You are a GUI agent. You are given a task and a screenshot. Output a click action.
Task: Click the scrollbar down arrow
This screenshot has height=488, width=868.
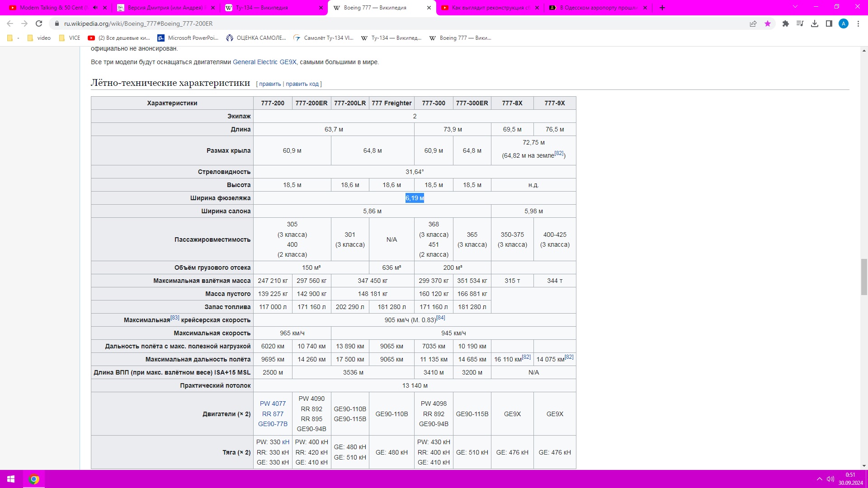(864, 465)
